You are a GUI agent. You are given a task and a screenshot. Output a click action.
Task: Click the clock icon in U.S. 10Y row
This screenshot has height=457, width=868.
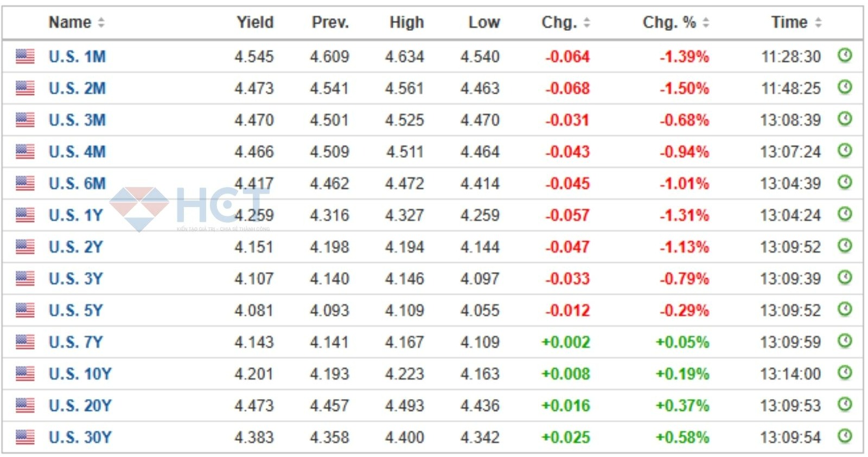pyautogui.click(x=845, y=373)
